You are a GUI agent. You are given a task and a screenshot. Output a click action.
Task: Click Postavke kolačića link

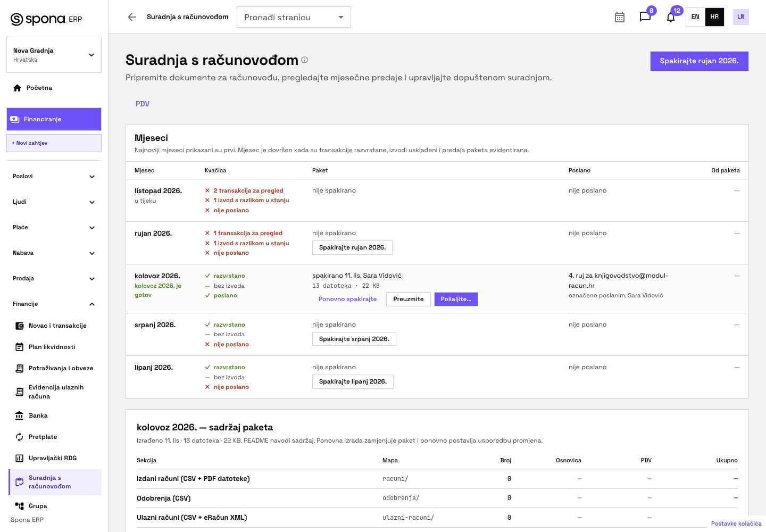736,523
